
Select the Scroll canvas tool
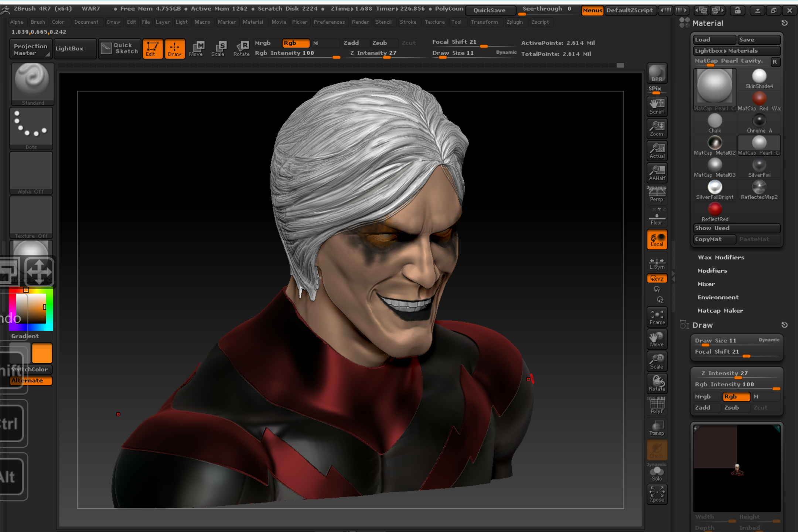(657, 106)
